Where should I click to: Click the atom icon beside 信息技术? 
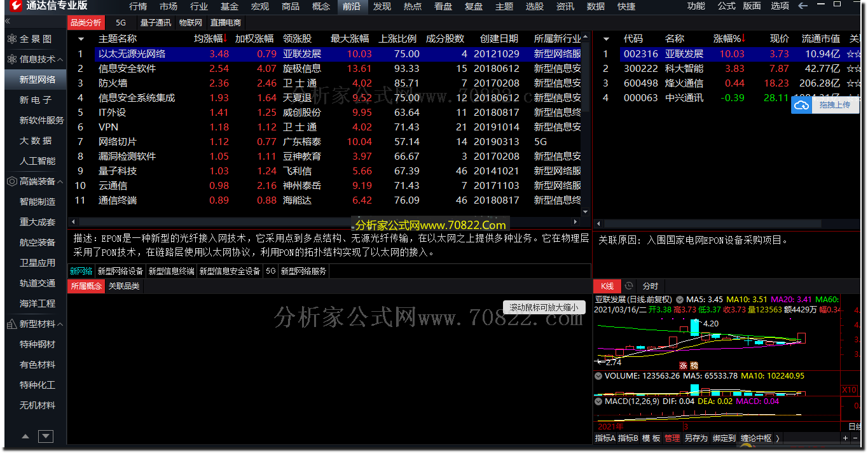tap(11, 59)
